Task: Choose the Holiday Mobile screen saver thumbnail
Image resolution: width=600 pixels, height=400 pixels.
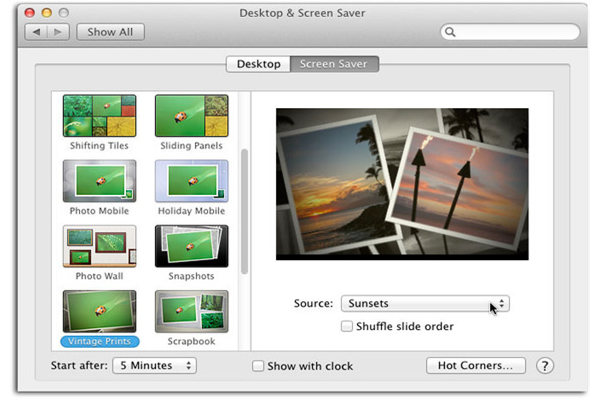Action: (x=191, y=181)
